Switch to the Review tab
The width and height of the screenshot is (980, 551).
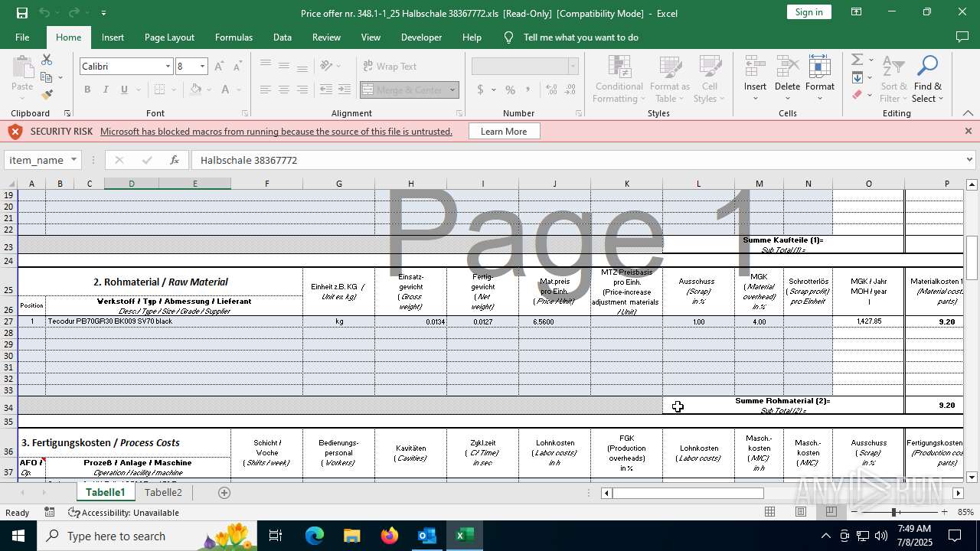click(x=326, y=37)
